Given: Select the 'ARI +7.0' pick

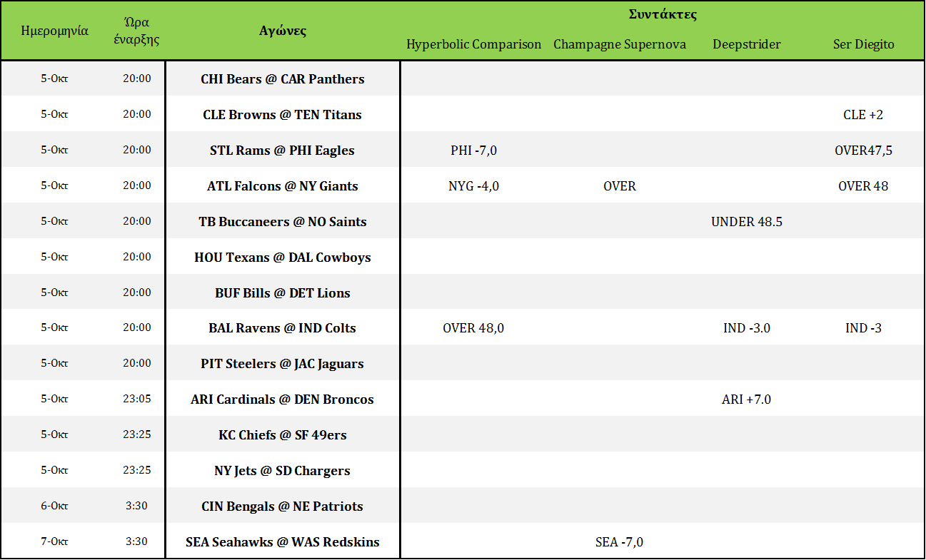Looking at the screenshot, I should [x=747, y=399].
